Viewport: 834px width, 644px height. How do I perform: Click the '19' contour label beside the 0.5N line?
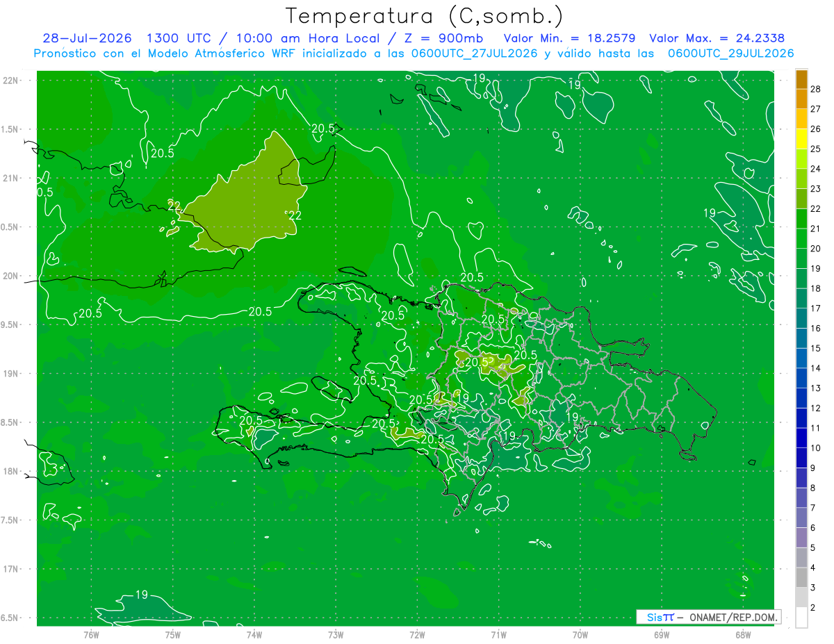point(710,213)
